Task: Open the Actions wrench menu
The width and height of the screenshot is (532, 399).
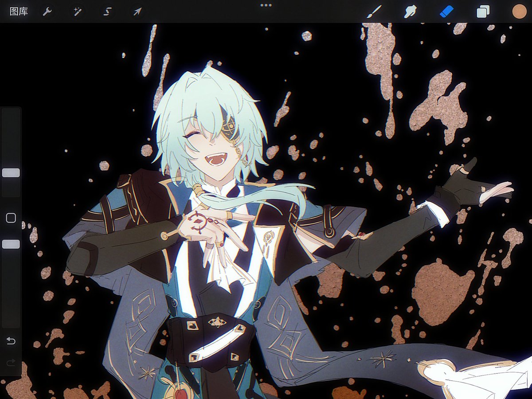Action: coord(47,12)
